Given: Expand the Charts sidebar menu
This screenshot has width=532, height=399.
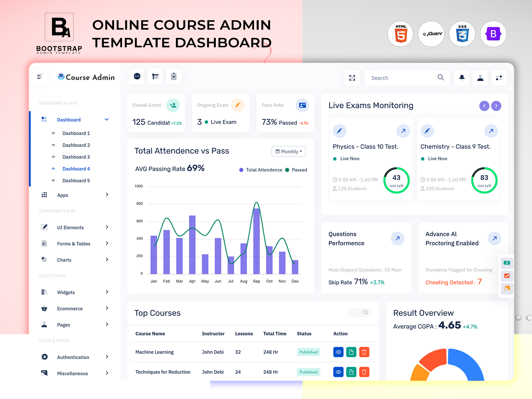Looking at the screenshot, I should (x=75, y=260).
